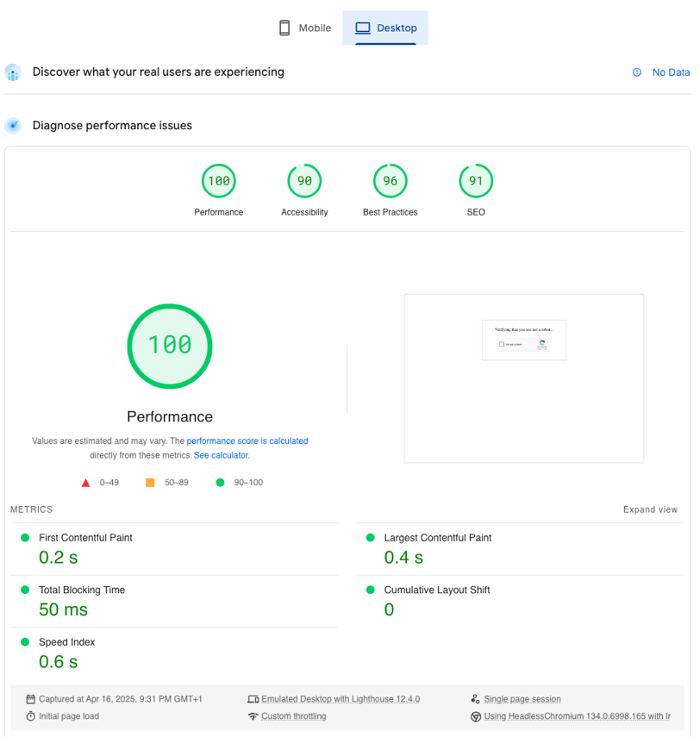Open the See calculator link

pyautogui.click(x=222, y=455)
